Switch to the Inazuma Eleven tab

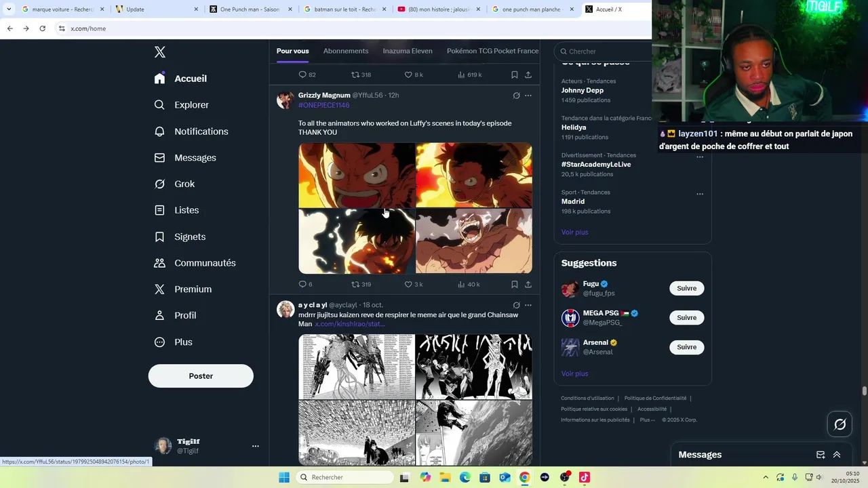(408, 51)
